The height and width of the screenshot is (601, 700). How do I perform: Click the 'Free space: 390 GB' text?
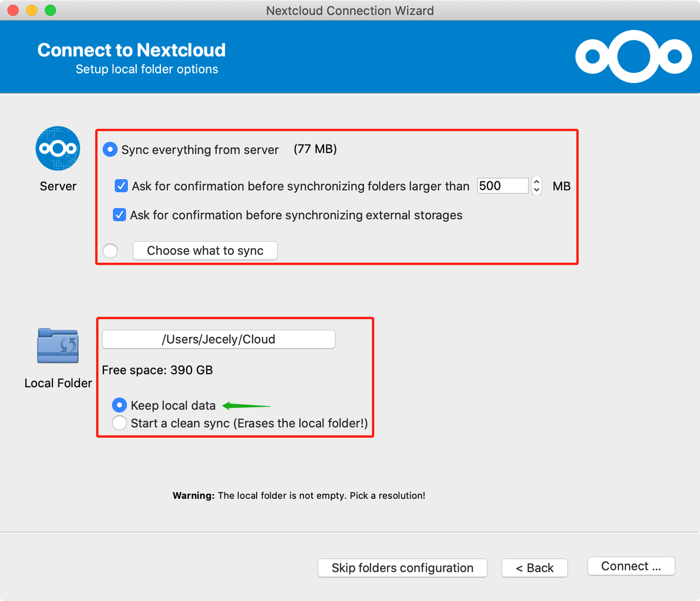[157, 370]
